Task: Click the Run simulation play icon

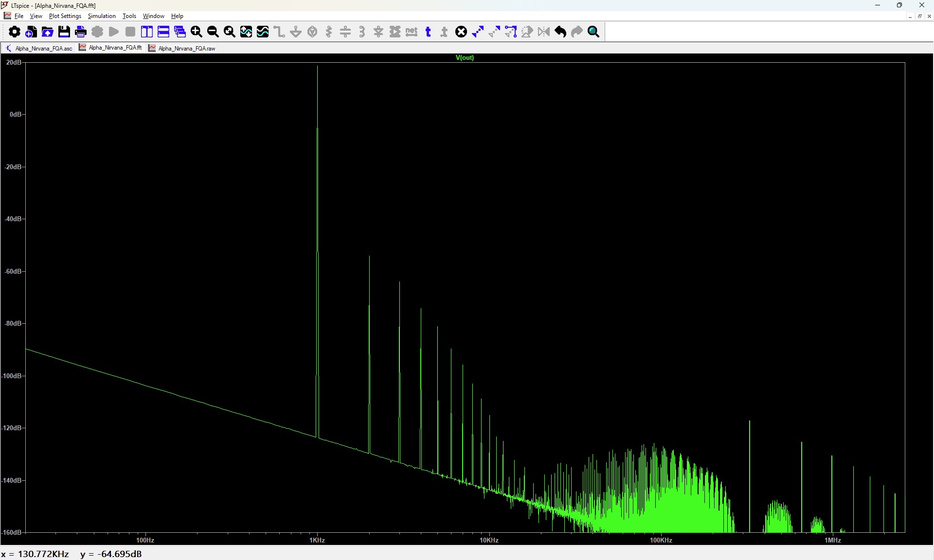Action: tap(114, 32)
